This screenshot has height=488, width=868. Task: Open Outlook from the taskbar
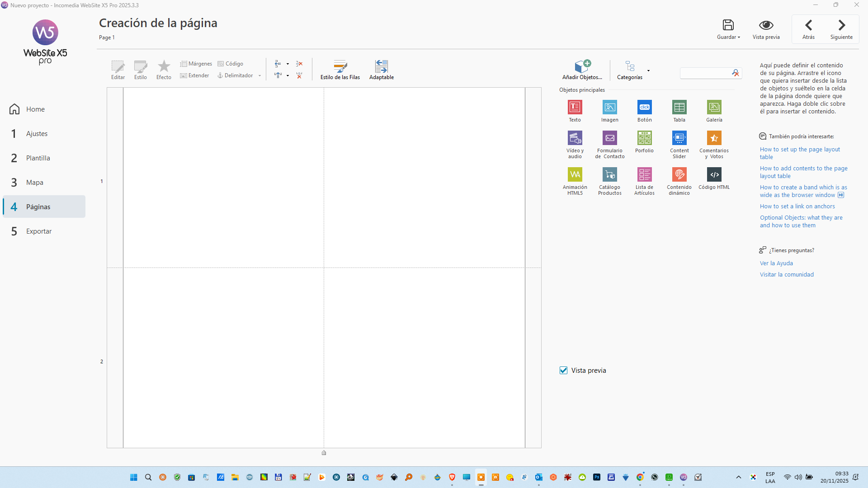[x=538, y=477]
